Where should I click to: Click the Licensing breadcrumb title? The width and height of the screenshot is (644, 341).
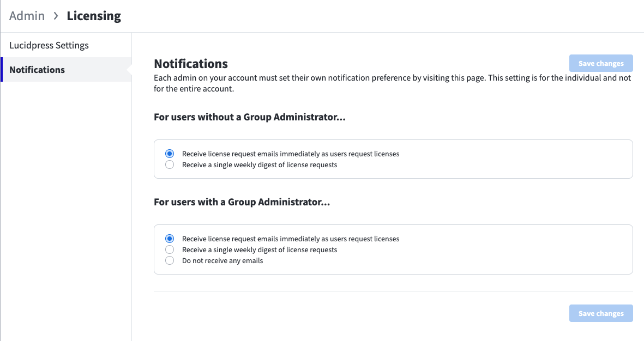pos(94,16)
